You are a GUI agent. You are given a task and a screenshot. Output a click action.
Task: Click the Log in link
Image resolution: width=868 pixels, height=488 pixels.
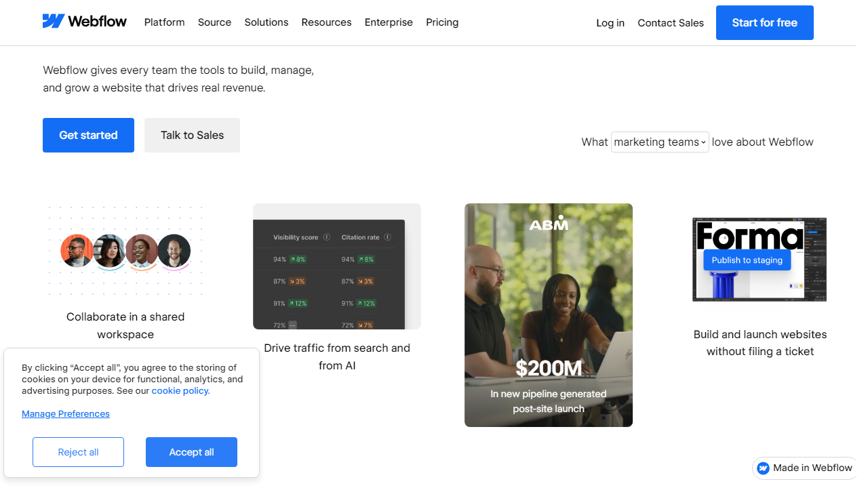[610, 23]
